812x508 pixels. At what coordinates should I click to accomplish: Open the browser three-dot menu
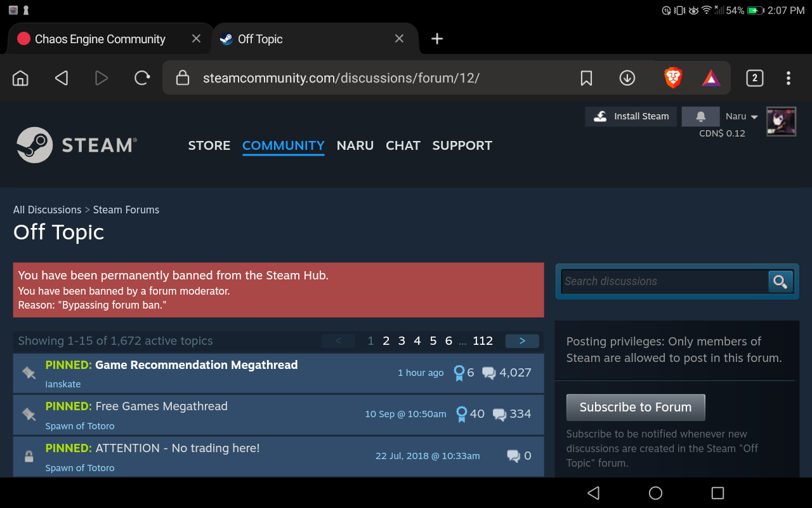pyautogui.click(x=789, y=78)
